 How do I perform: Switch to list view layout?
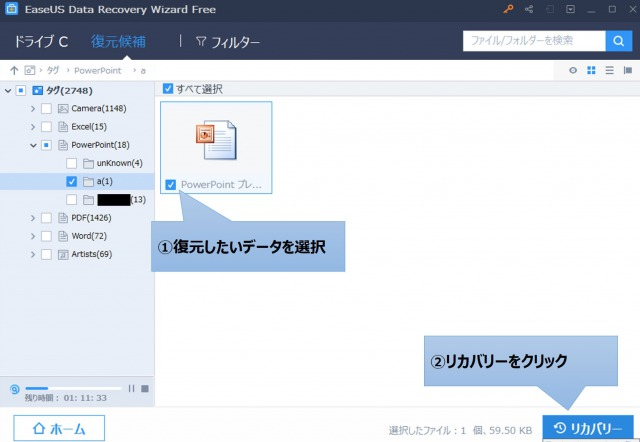tap(609, 71)
